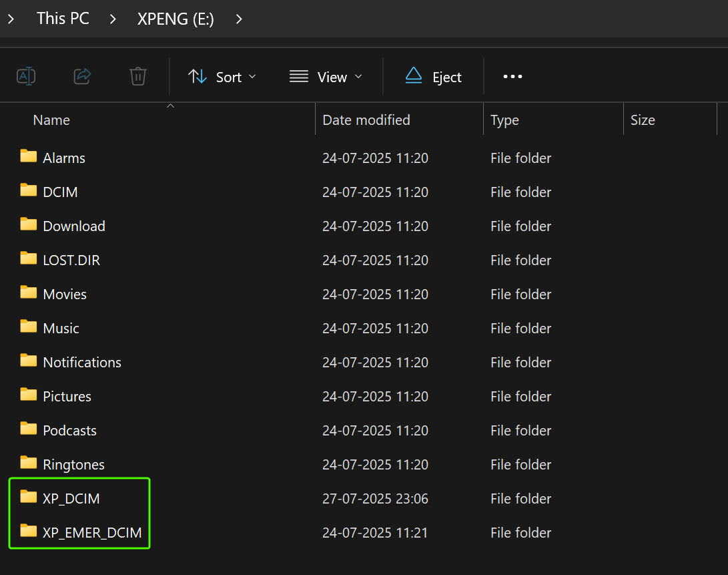Image resolution: width=728 pixels, height=575 pixels.
Task: Select XPENG (E:) in address bar
Action: point(175,19)
